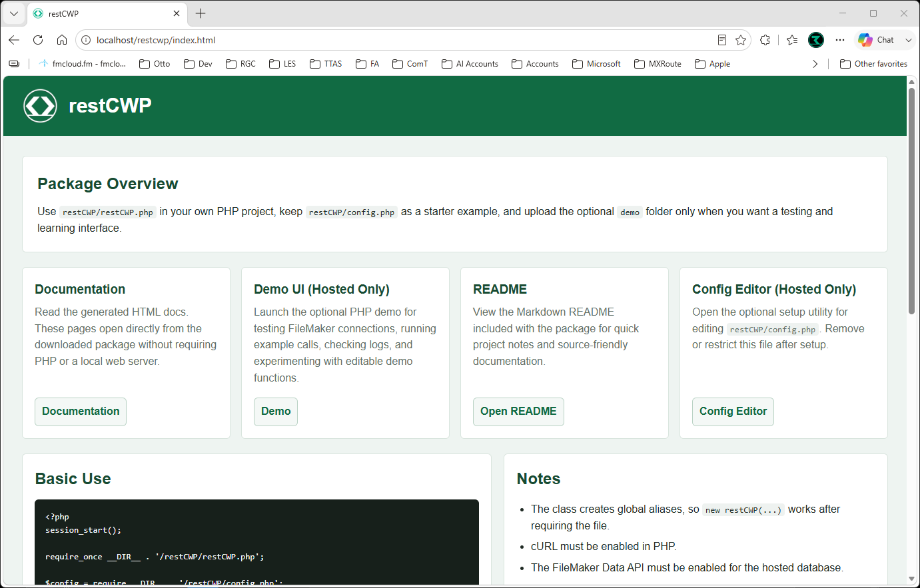Open the RGC favorites folder
This screenshot has height=588, width=920.
(241, 64)
